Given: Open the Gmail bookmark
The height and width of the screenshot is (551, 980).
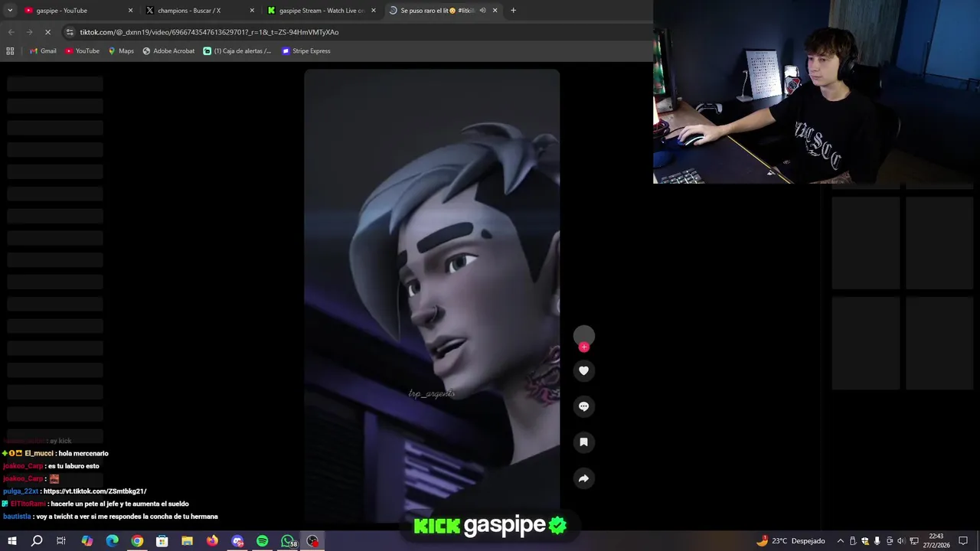Looking at the screenshot, I should [x=43, y=51].
